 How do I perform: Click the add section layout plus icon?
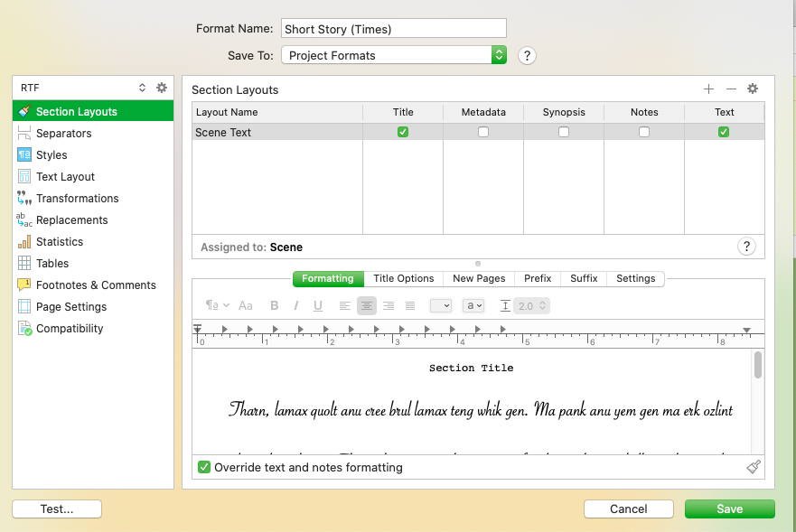pos(708,89)
